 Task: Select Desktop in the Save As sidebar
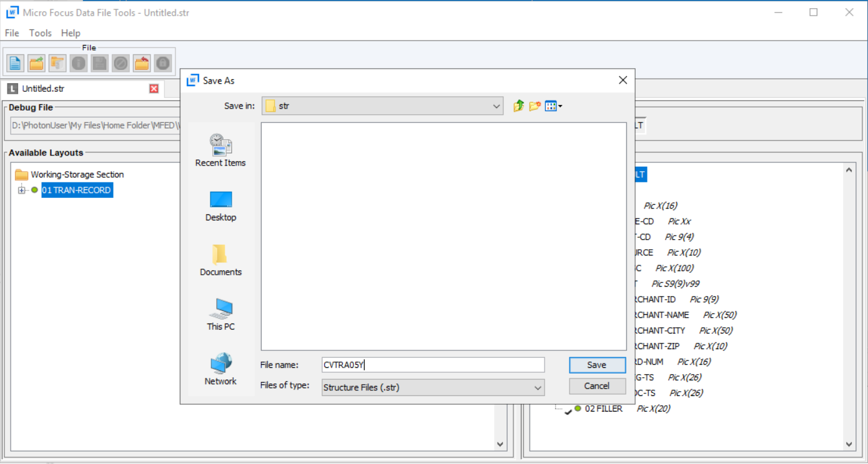pyautogui.click(x=220, y=206)
